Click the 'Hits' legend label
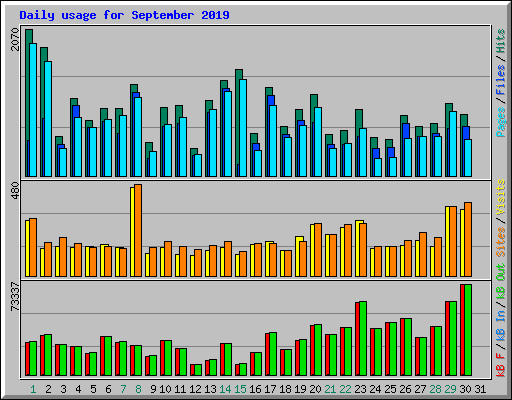The height and width of the screenshot is (400, 512). [501, 41]
